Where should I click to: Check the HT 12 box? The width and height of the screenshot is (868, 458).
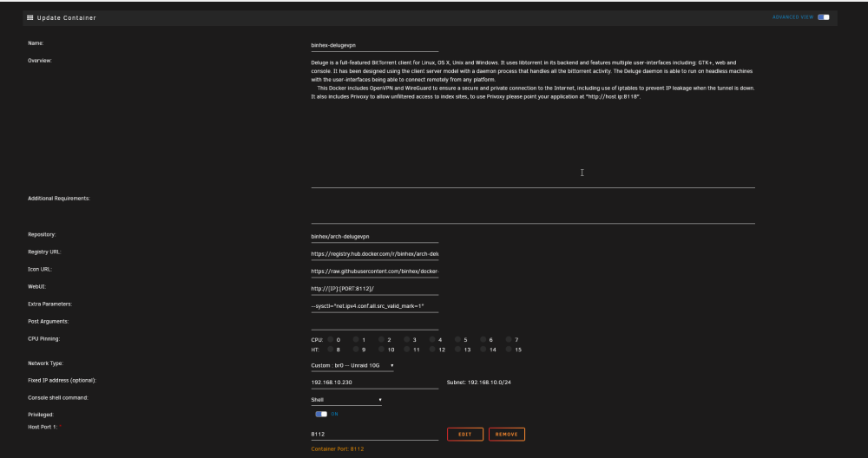pos(432,350)
